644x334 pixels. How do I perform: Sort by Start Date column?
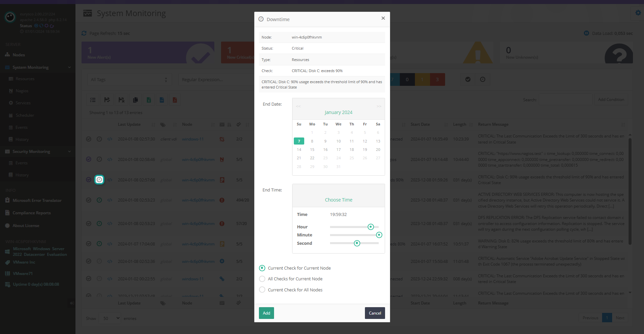(420, 124)
